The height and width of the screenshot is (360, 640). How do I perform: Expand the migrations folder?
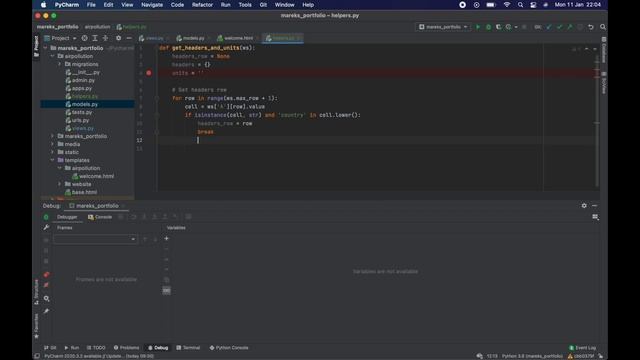pos(60,64)
